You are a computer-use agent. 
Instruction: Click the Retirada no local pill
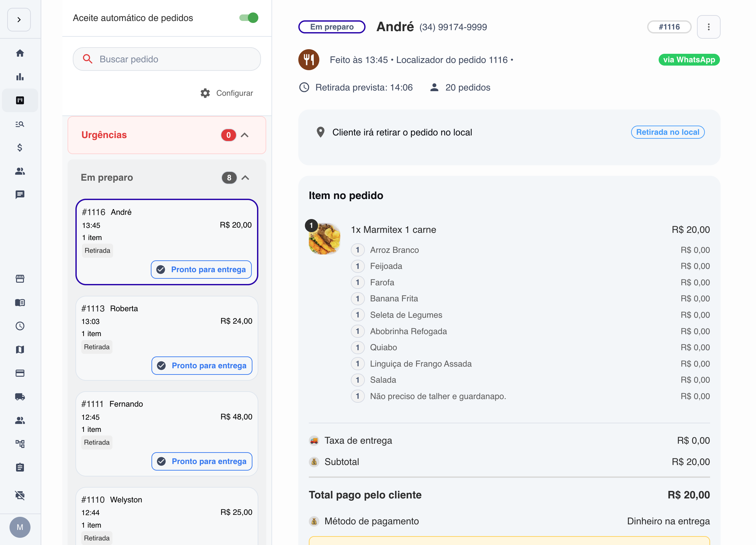[668, 132]
